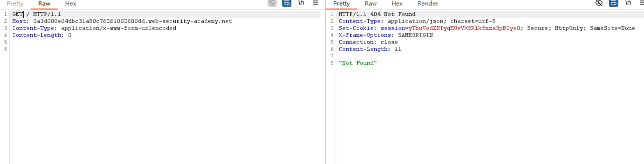Open the request Hex tab
This screenshot has height=164, width=644.
70,4
